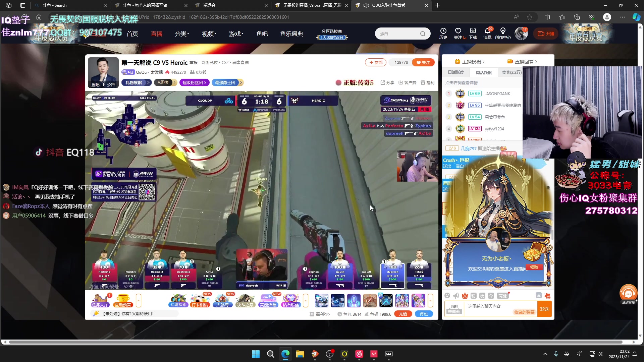This screenshot has width=644, height=362.
Task: Expand arrow beside 互动预言 activity group
Action: 139,300
